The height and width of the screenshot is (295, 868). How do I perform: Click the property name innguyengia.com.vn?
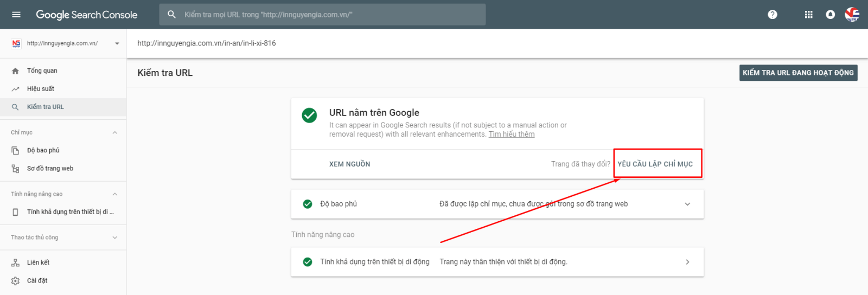[x=62, y=43]
